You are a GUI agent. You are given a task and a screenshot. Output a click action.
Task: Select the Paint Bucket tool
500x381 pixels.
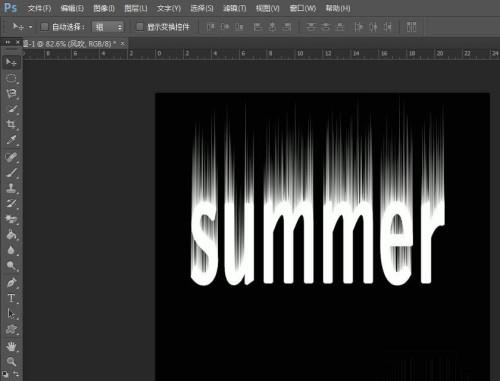pyautogui.click(x=11, y=235)
